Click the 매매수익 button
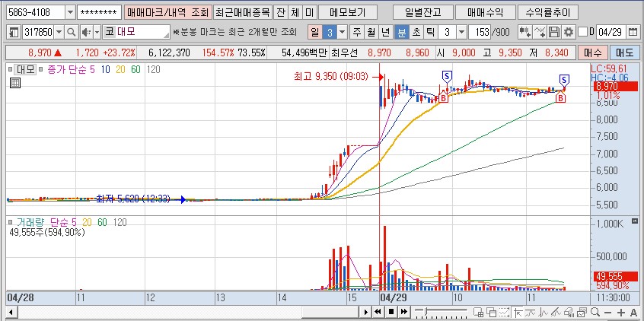This screenshot has height=321, width=644. 485,13
